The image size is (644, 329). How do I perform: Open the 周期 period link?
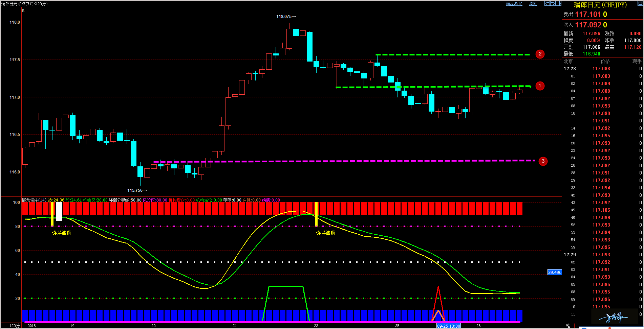533,4
